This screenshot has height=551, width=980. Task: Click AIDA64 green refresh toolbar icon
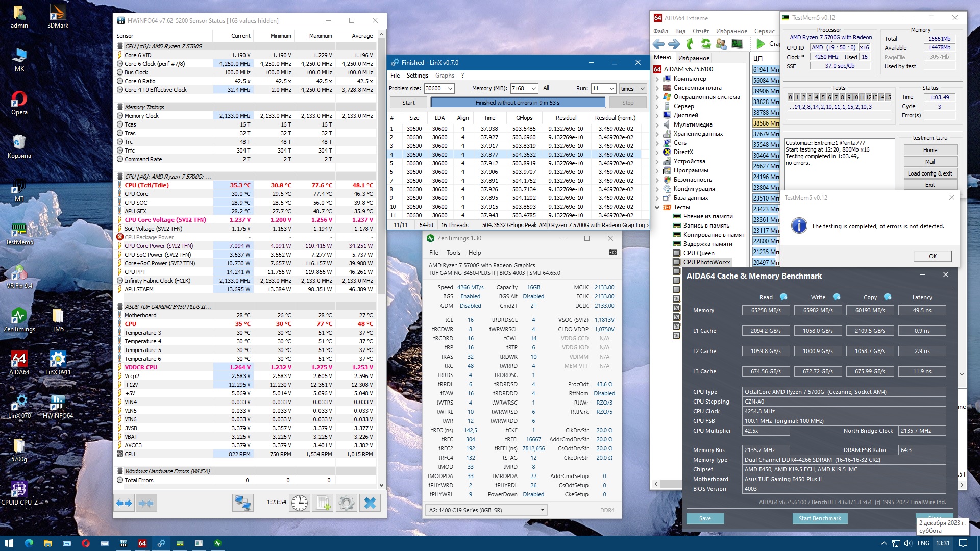pyautogui.click(x=706, y=44)
